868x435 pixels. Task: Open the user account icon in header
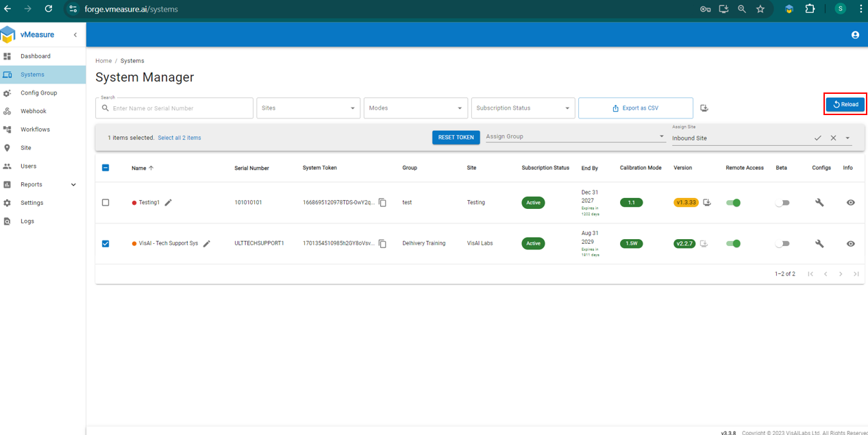click(x=855, y=35)
